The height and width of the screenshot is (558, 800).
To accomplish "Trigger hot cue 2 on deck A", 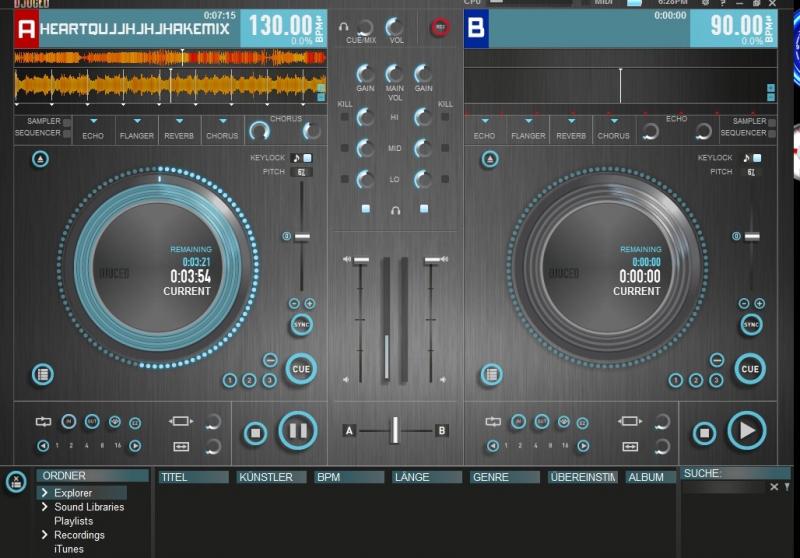I will point(249,380).
